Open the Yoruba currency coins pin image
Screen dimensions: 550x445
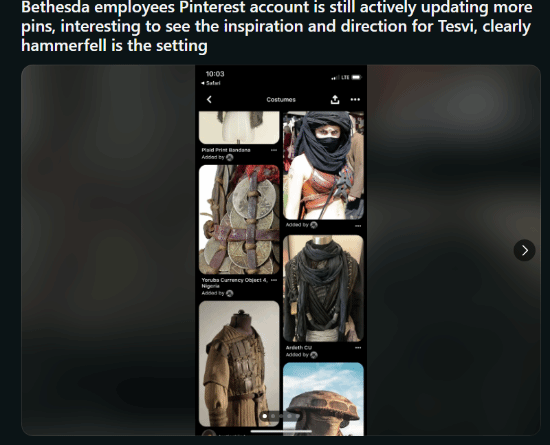[x=239, y=220]
